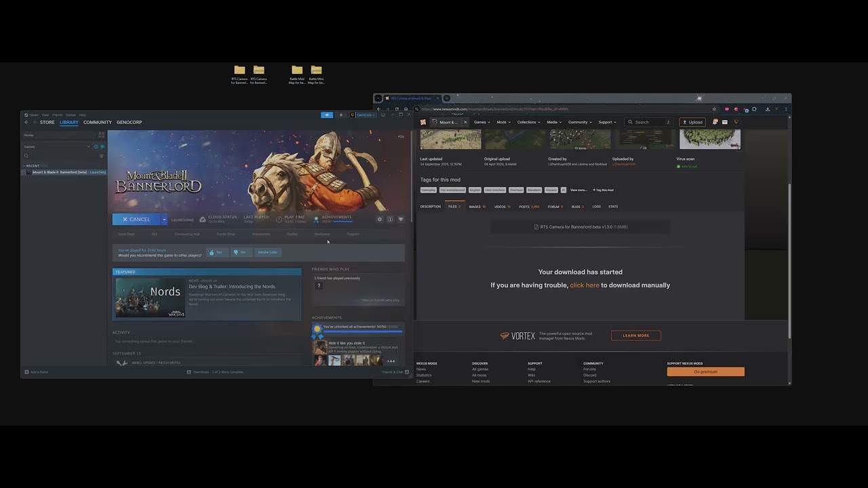Toggle the recent-activity clock filter icon
Viewport: 868px width, 488px height.
[96, 146]
